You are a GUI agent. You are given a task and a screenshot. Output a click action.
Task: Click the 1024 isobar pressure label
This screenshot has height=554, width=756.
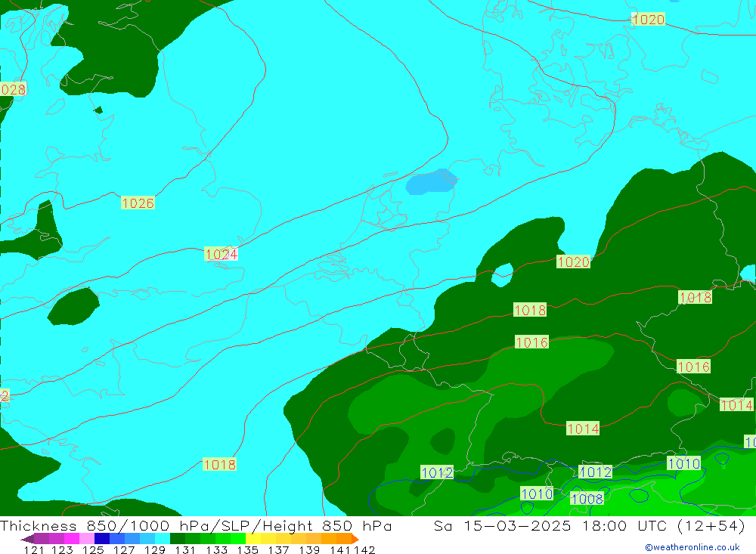click(222, 254)
